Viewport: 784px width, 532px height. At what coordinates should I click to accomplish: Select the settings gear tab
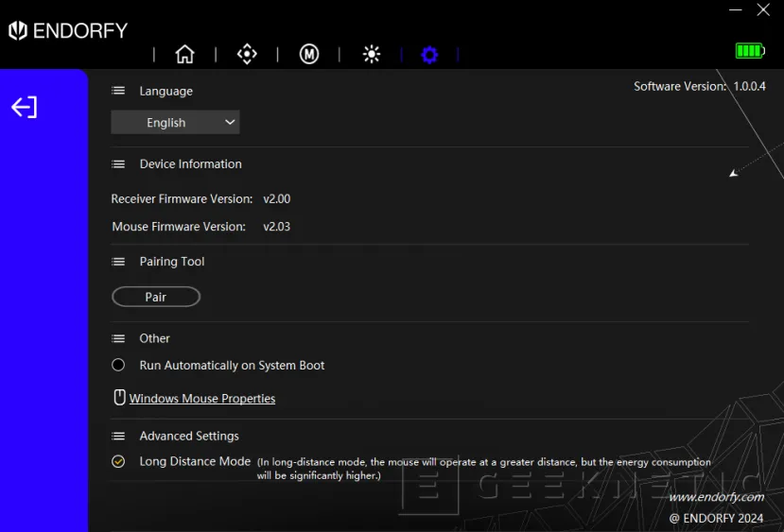[429, 55]
